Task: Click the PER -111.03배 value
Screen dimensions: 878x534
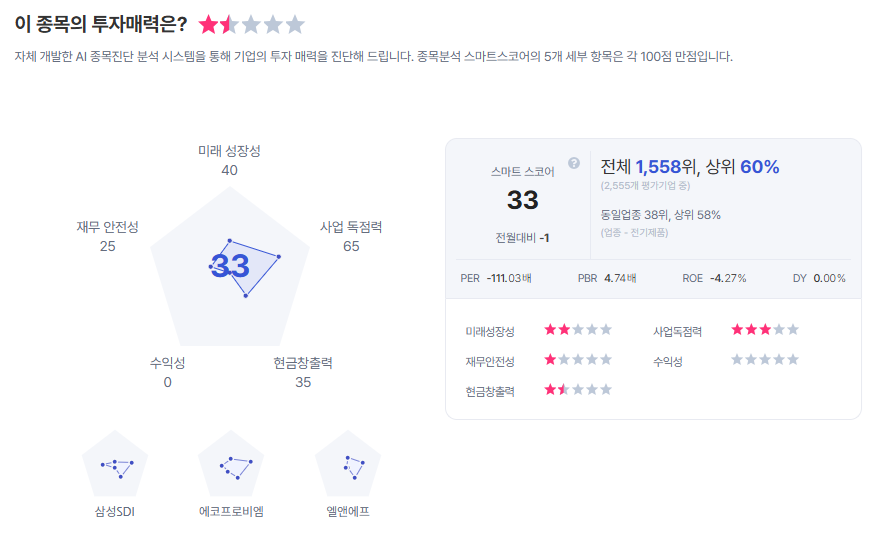Action: [x=510, y=278]
